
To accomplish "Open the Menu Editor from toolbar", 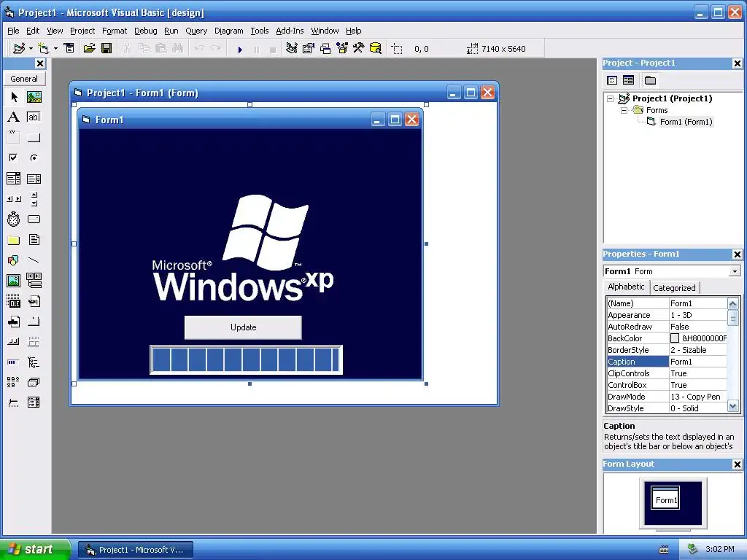I will tap(69, 49).
